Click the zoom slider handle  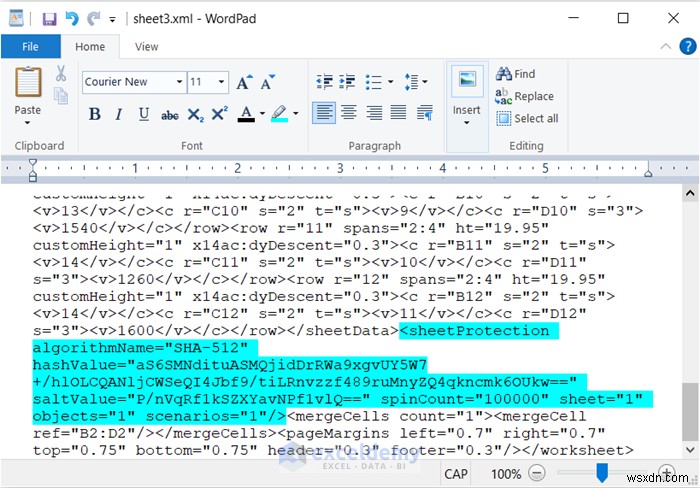coord(602,473)
